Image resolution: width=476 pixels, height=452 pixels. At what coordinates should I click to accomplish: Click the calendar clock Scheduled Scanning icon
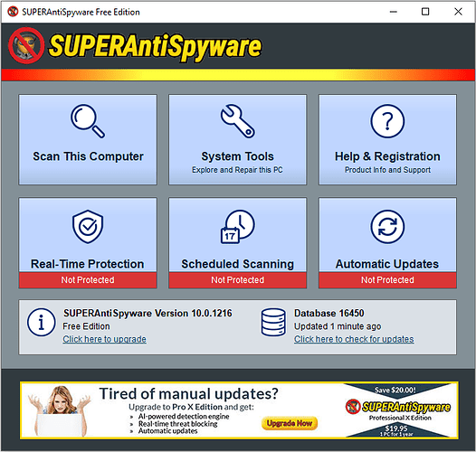[x=238, y=226]
